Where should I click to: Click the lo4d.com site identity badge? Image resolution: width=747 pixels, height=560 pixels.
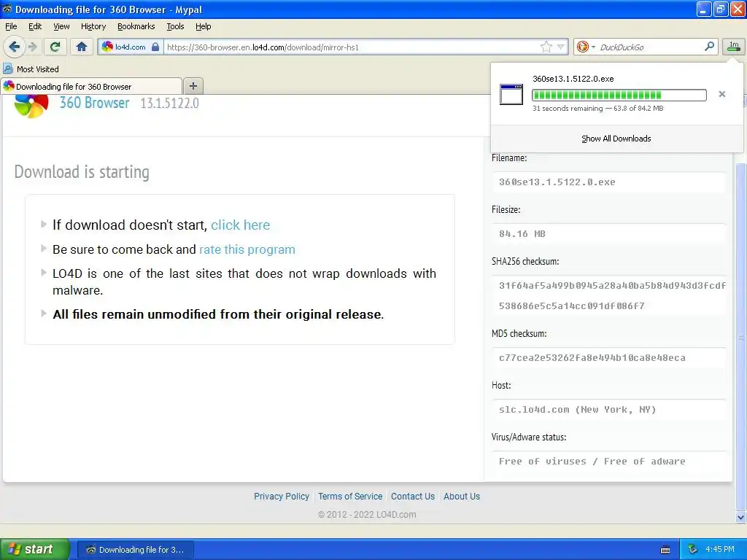click(x=130, y=47)
